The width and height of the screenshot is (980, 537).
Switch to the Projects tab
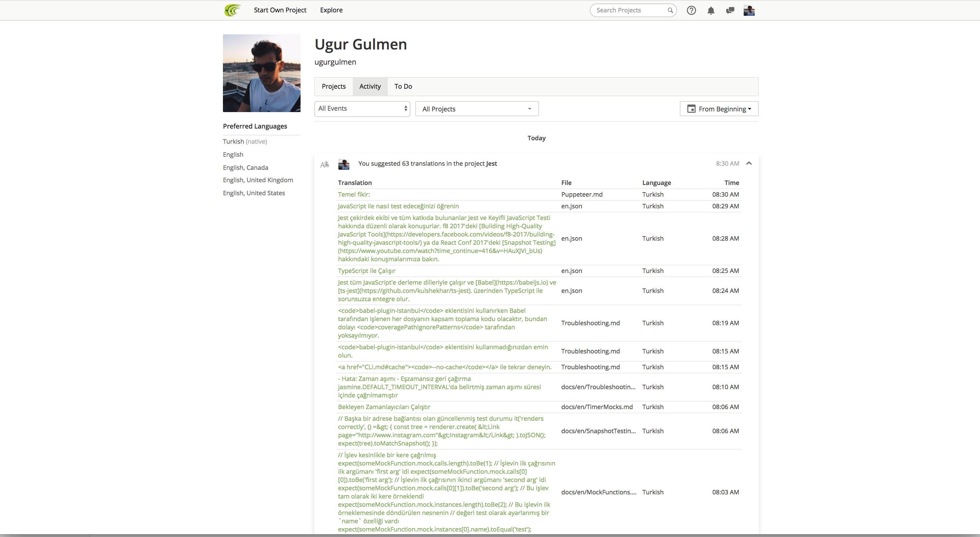334,86
